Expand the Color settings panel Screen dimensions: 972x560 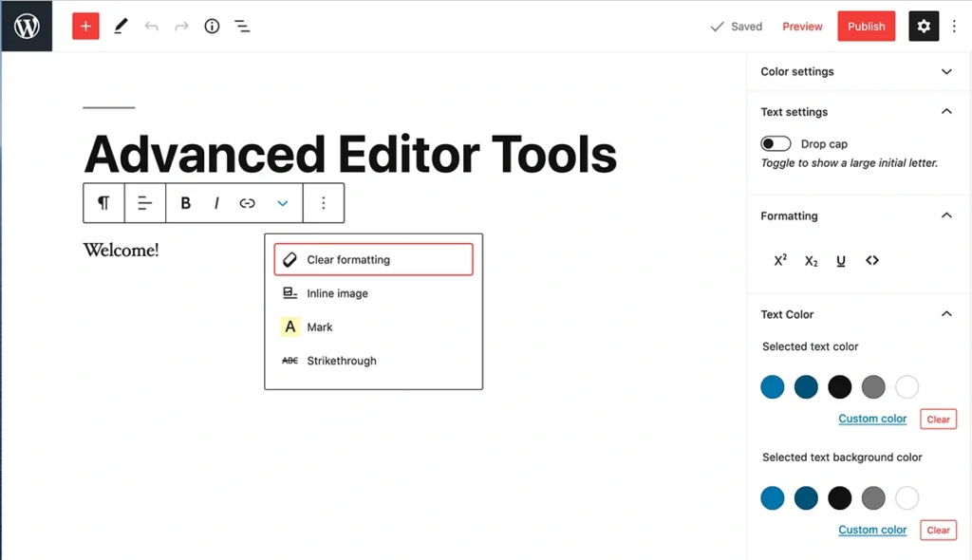(x=857, y=71)
